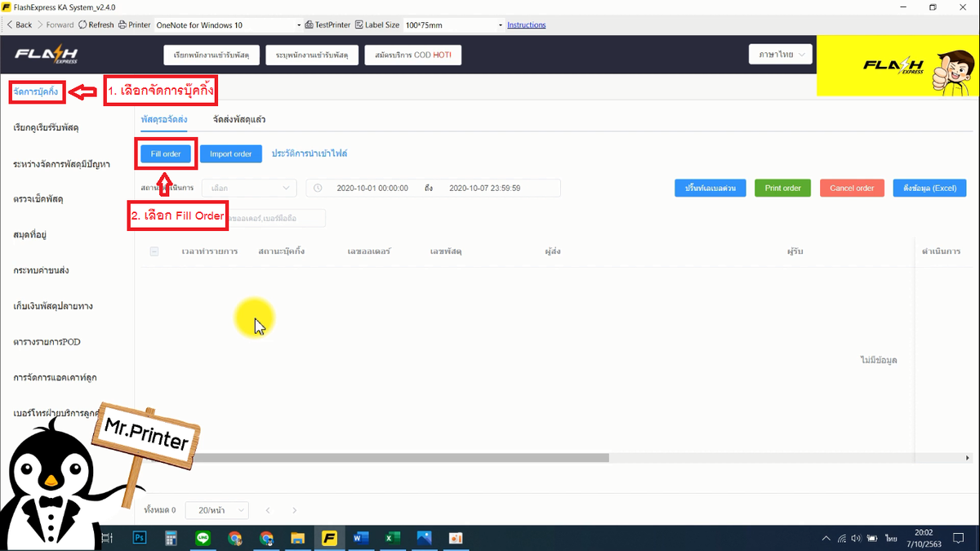Open File Explorer from the taskbar
The height and width of the screenshot is (551, 980).
(x=298, y=538)
